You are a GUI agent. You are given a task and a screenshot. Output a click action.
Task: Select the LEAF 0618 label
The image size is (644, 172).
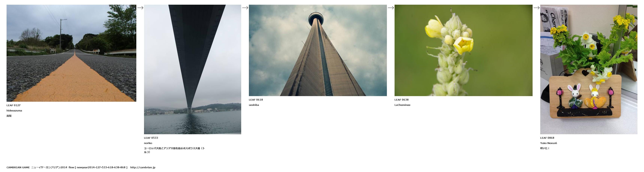tap(255, 100)
